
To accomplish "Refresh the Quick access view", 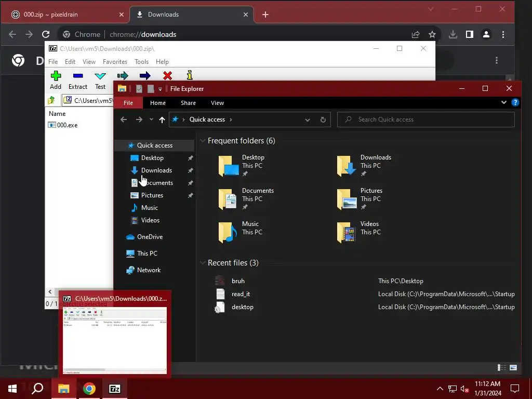I will [x=323, y=120].
